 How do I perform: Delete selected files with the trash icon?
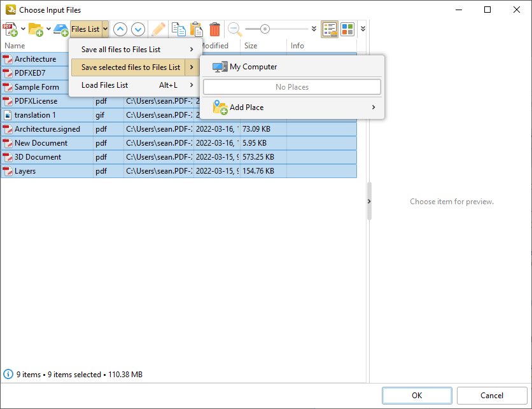click(x=214, y=29)
